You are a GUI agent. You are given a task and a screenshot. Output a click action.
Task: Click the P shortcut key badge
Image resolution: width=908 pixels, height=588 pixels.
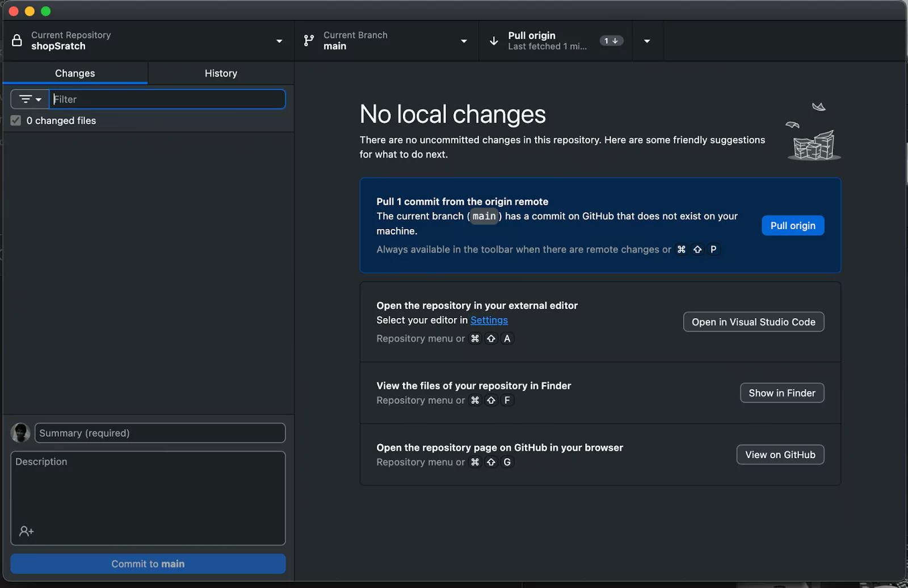[x=713, y=249]
